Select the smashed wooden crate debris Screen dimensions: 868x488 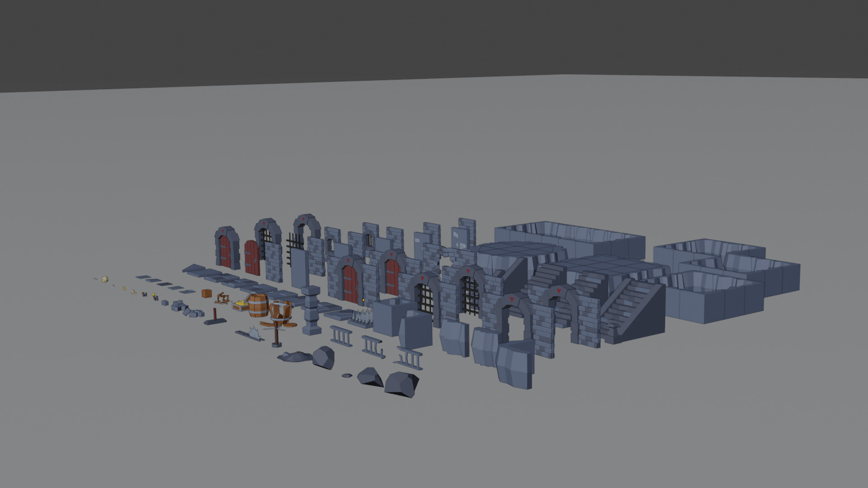click(x=222, y=298)
